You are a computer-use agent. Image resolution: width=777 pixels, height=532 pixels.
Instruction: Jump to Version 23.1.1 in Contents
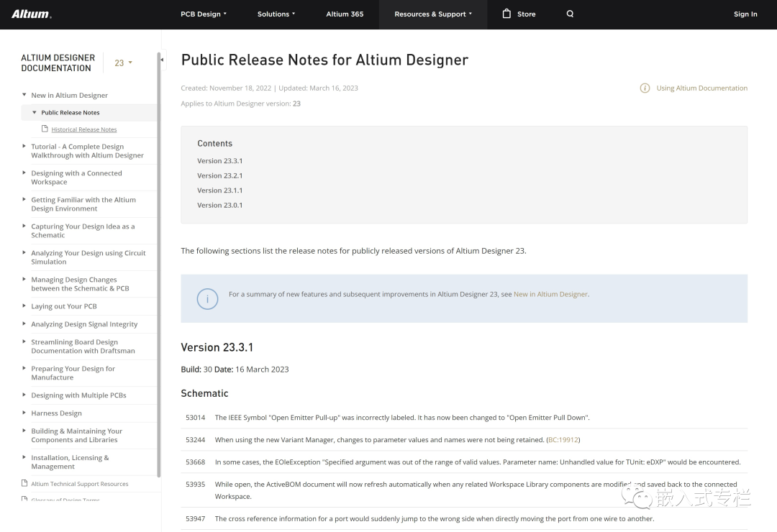220,191
